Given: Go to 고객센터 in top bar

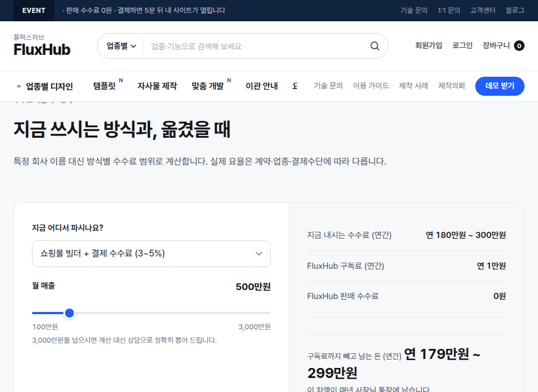Looking at the screenshot, I should click(483, 10).
